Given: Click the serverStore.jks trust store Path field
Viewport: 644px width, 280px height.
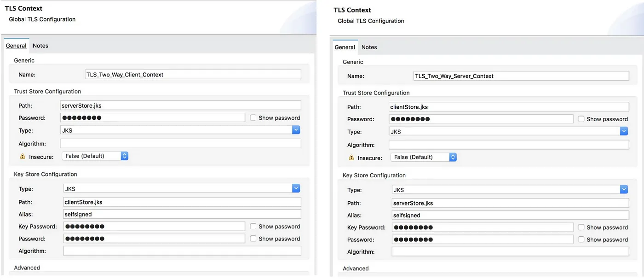Looking at the screenshot, I should click(181, 105).
